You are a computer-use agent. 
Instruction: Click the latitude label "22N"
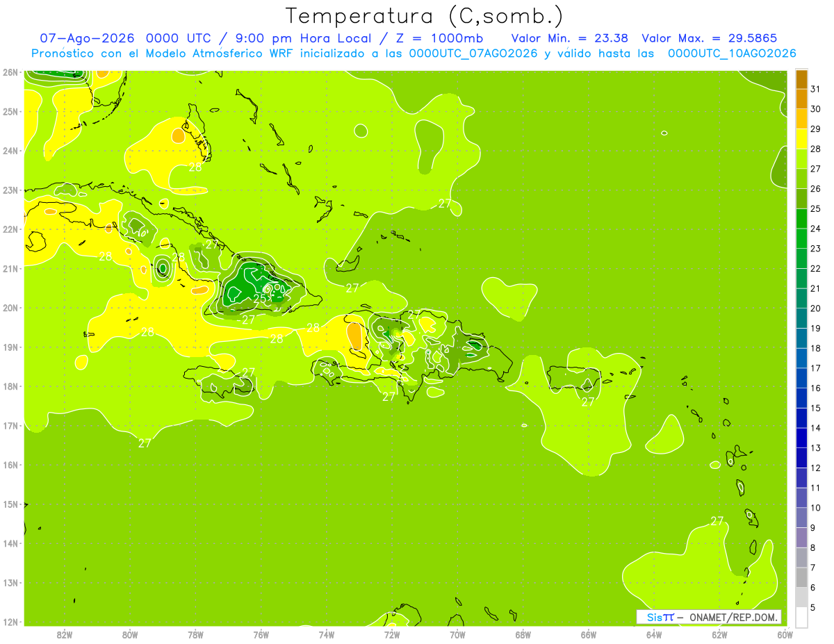(10, 229)
